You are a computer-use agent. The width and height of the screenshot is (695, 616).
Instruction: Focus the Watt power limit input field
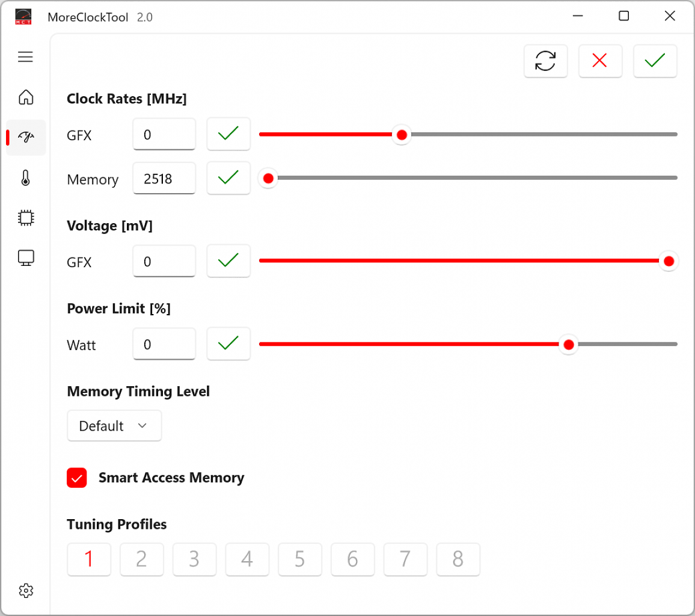[x=164, y=344]
